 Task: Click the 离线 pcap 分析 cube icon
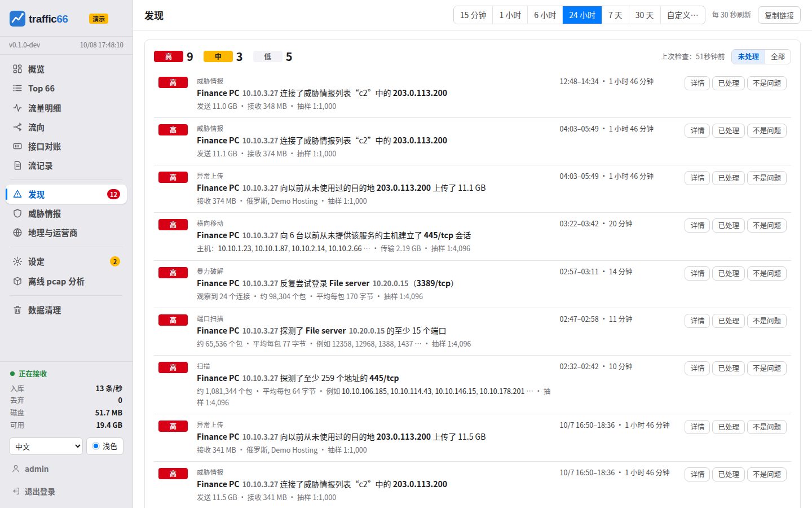[x=17, y=281]
